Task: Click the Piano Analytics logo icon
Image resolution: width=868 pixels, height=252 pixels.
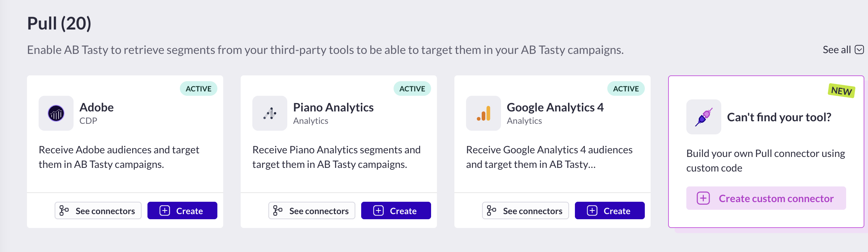Action: coord(270,113)
